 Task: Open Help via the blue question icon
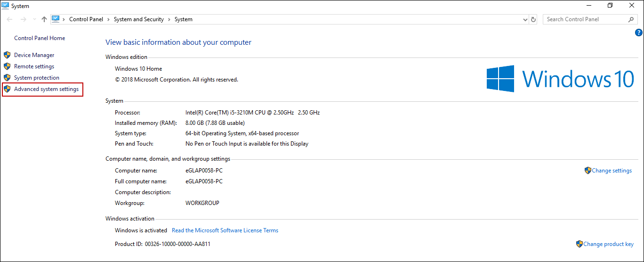tap(639, 33)
